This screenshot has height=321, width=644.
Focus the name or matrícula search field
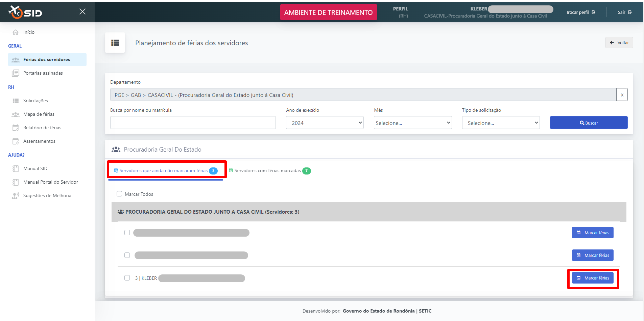click(193, 123)
